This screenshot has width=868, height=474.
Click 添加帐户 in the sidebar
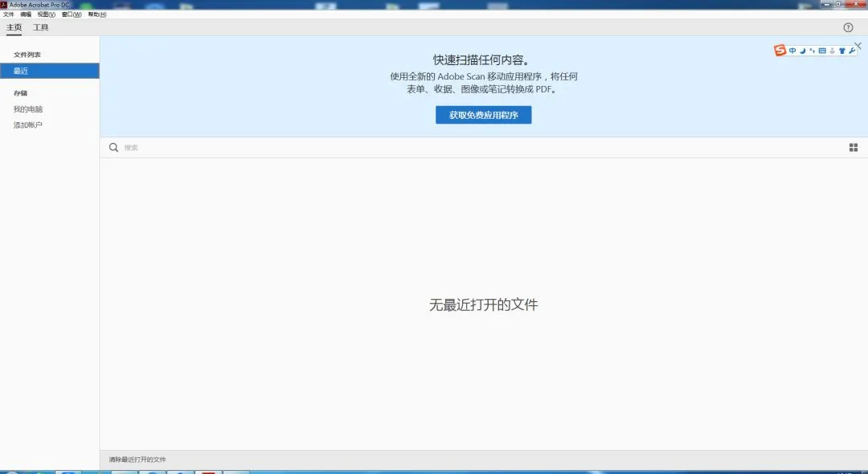[28, 125]
